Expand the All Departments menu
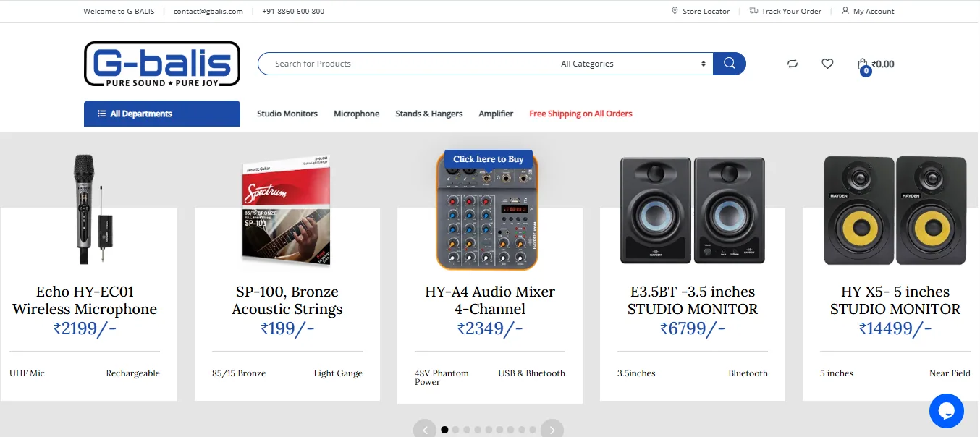This screenshot has width=980, height=437. click(x=162, y=114)
